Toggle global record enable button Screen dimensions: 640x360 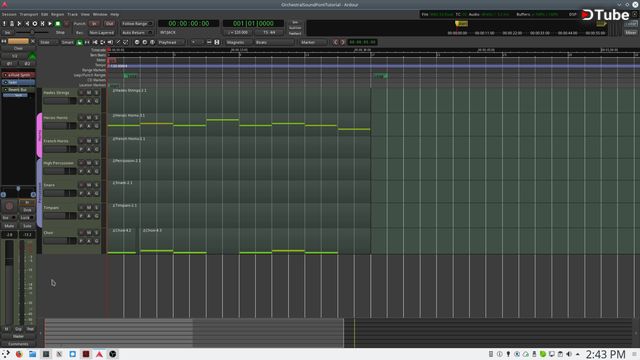tap(67, 24)
